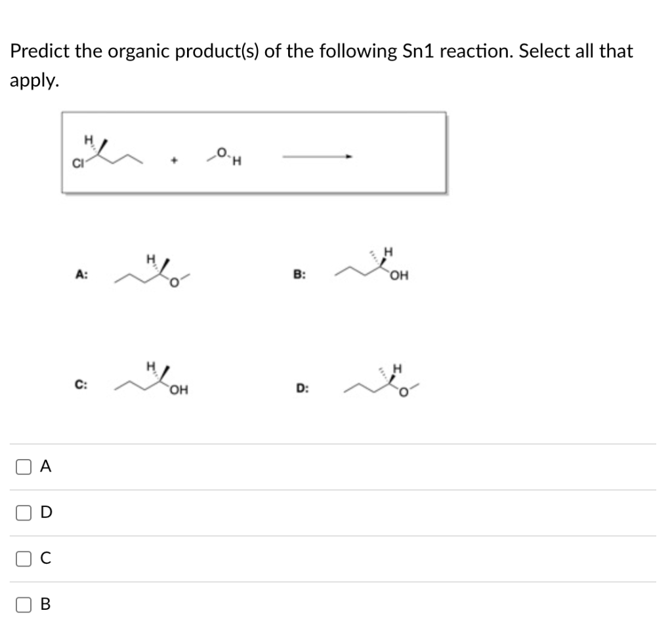
Task: Click the label A: beside its ether structure
Action: point(81,275)
